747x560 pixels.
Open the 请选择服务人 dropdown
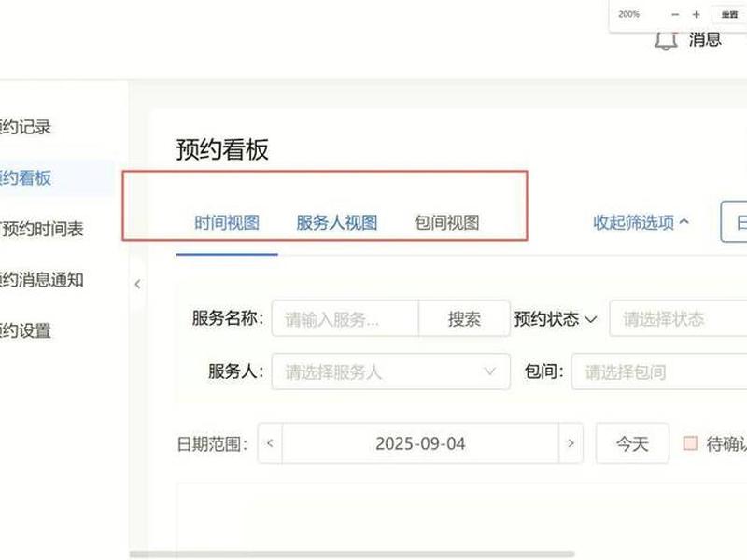(x=391, y=371)
